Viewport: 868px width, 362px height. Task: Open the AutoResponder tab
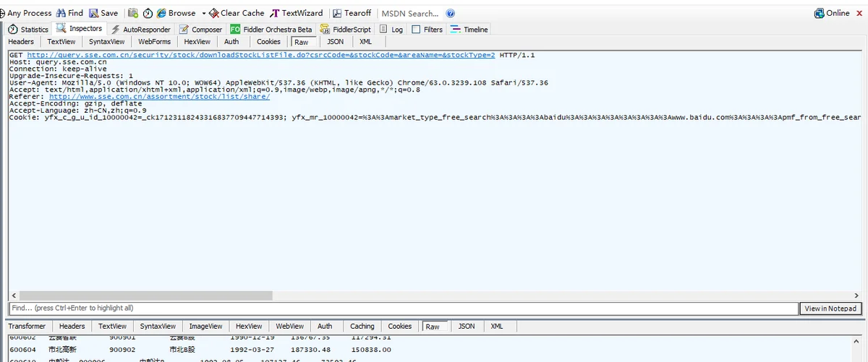pos(141,30)
